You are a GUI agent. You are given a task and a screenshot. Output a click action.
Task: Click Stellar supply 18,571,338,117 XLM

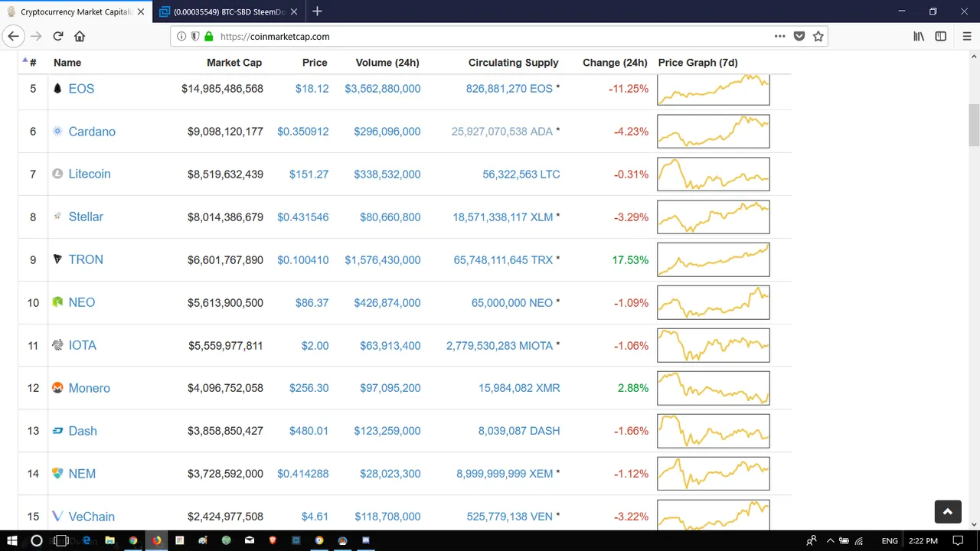pos(503,217)
